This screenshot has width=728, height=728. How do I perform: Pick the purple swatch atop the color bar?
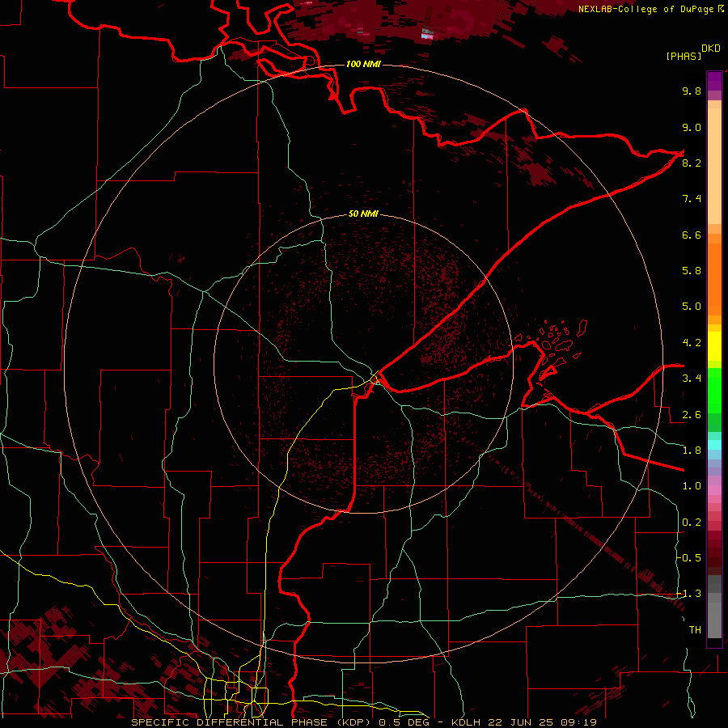[x=714, y=81]
